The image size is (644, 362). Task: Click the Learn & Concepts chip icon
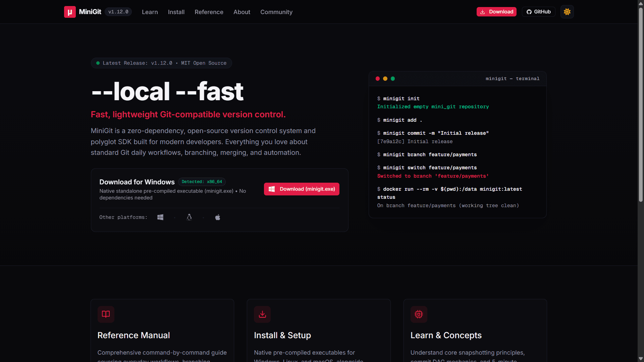pos(419,314)
